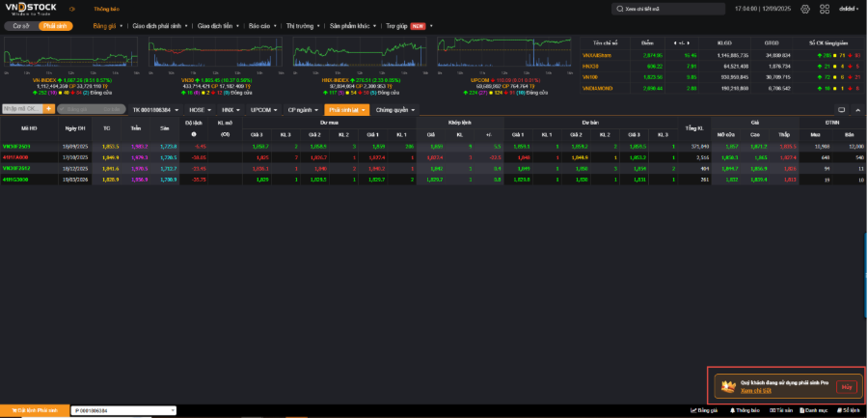Click the HNX-INDEX chart
The width and height of the screenshot is (868, 418).
click(x=360, y=52)
